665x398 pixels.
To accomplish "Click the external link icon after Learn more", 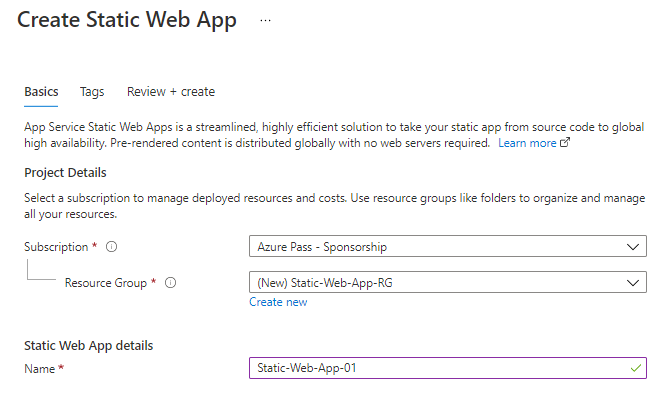I will [565, 143].
